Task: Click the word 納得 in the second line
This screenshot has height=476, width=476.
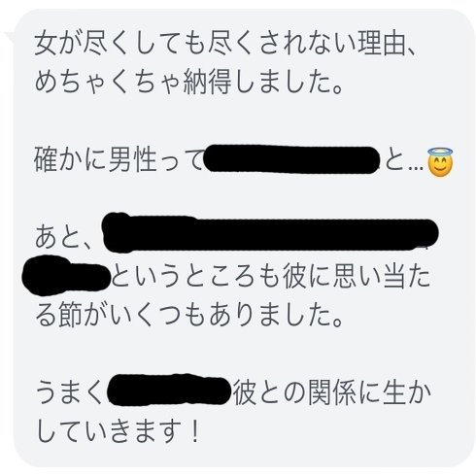Action: pyautogui.click(x=207, y=83)
